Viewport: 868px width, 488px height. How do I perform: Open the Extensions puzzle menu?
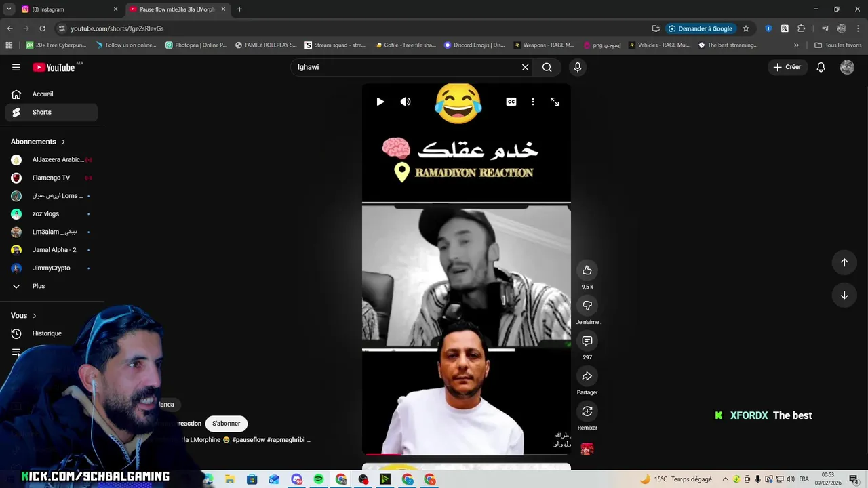coord(801,28)
